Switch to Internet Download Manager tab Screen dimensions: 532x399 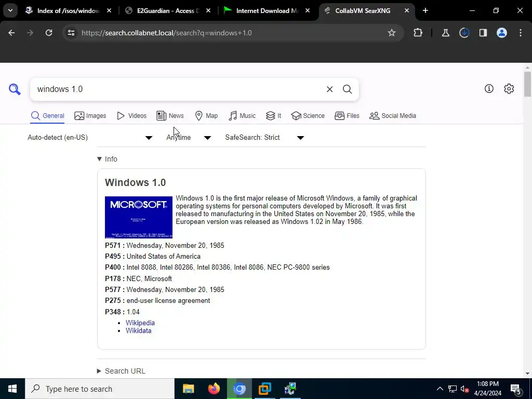tap(268, 10)
